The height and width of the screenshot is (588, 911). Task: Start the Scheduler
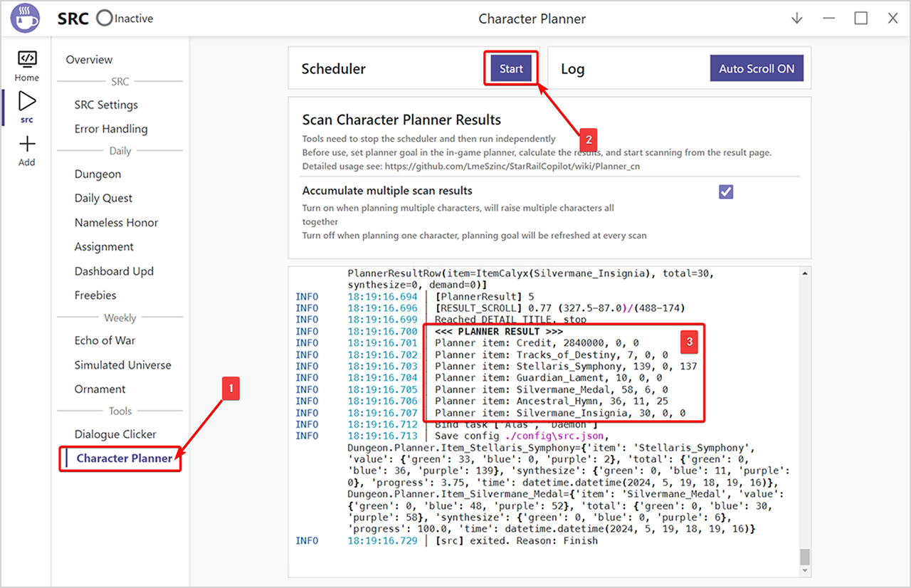[511, 69]
